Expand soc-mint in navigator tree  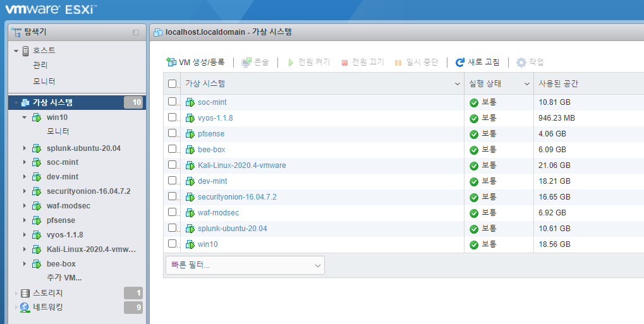point(25,162)
